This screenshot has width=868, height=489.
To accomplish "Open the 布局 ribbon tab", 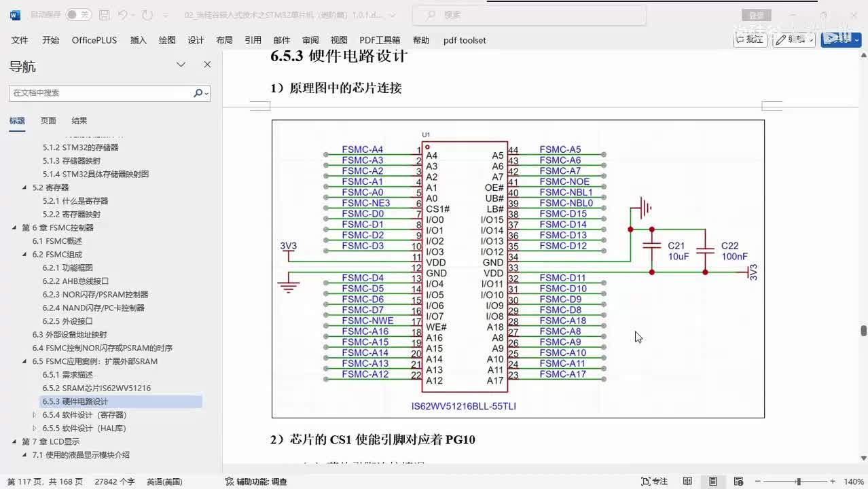I will 224,40.
